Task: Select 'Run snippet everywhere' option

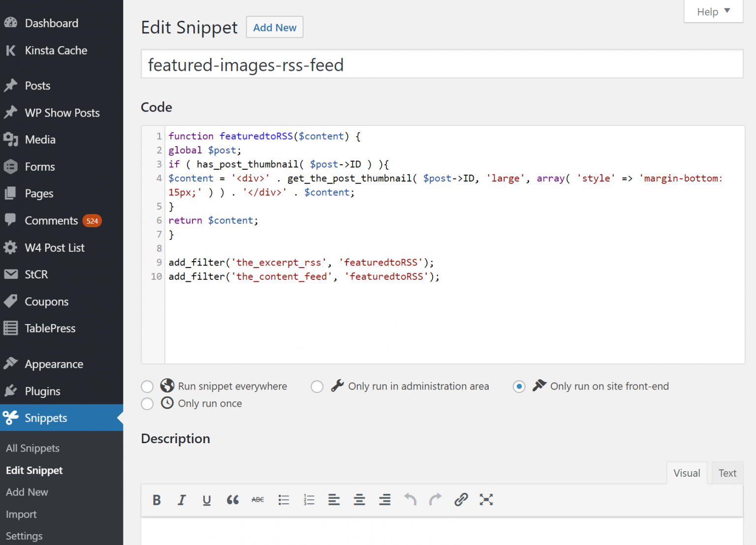Action: [147, 387]
